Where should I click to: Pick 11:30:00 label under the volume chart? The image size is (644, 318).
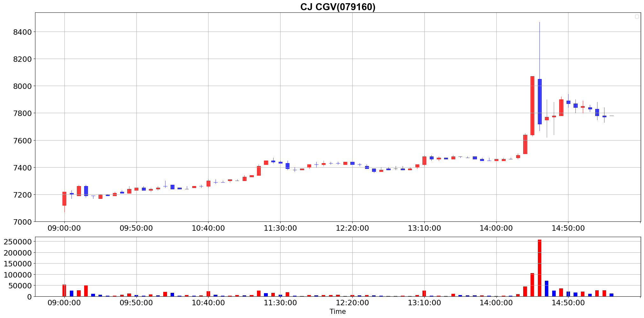280,303
